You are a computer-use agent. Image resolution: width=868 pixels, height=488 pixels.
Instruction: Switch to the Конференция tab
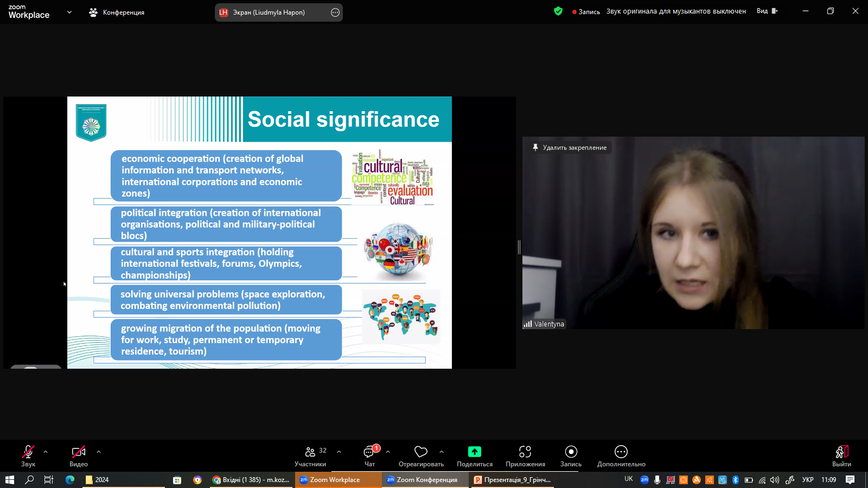coord(117,12)
